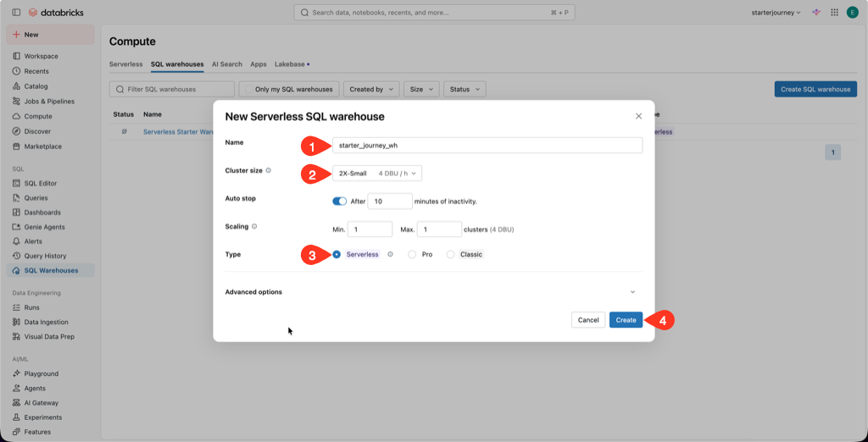
Task: Click the warehouse Name input field
Action: pos(487,145)
